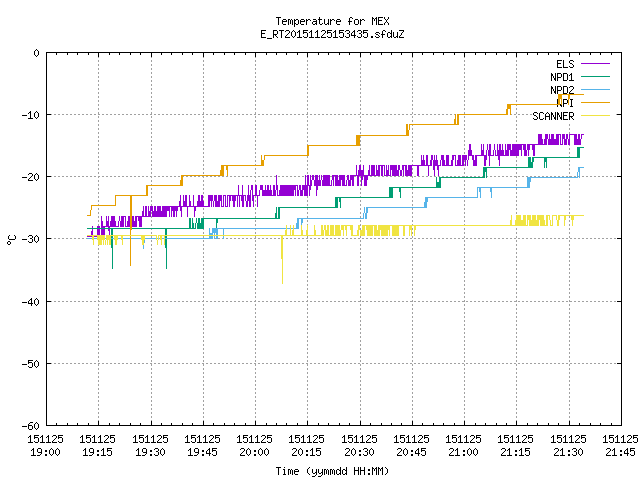Select the ELS legend label
The height and width of the screenshot is (480, 640).
tap(565, 64)
